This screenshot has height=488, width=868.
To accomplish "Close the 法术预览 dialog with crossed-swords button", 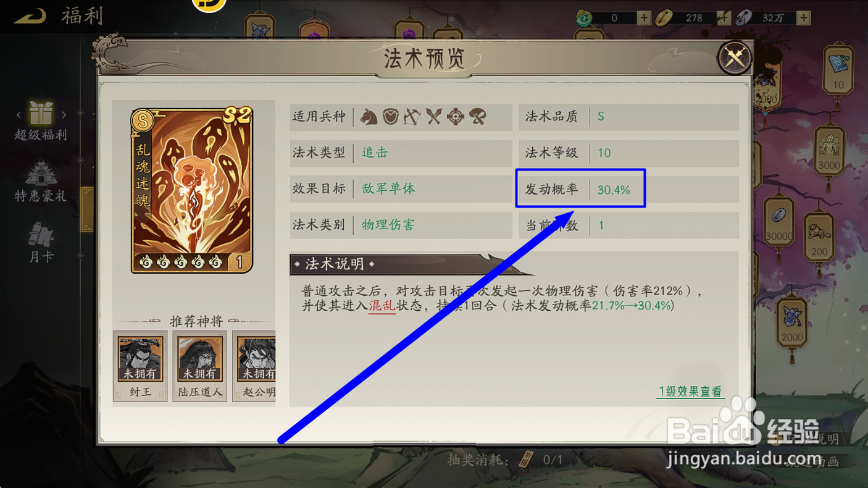I will coord(735,57).
